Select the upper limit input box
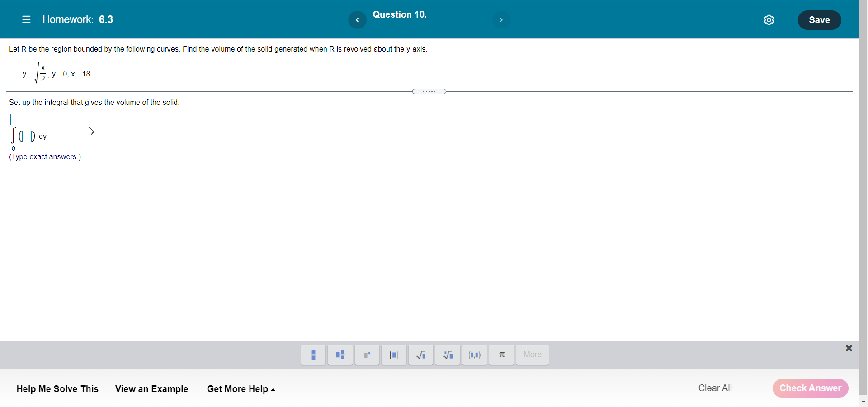Image resolution: width=868 pixels, height=407 pixels. [x=14, y=119]
